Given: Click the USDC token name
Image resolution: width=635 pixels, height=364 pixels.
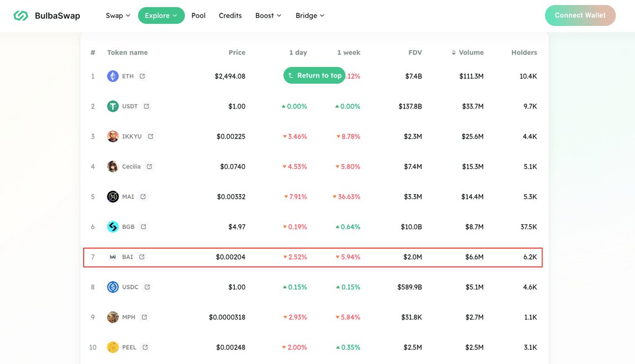Looking at the screenshot, I should 130,287.
